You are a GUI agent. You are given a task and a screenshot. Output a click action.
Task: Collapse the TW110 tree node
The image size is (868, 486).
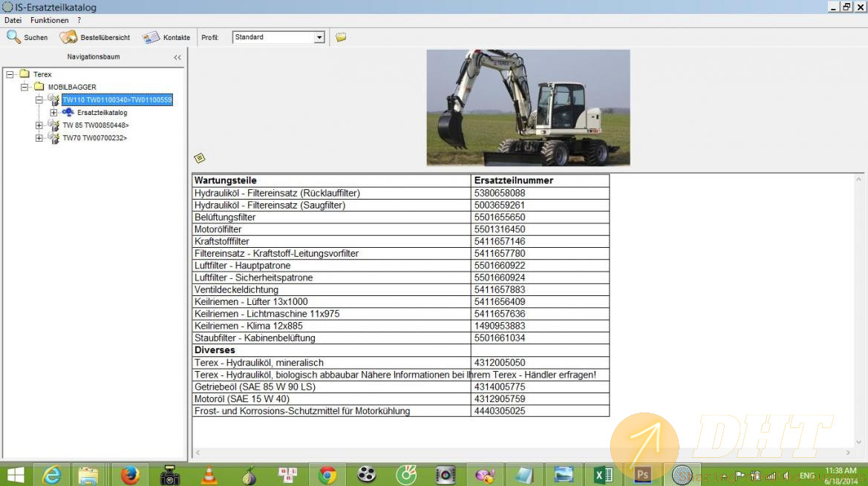(39, 99)
